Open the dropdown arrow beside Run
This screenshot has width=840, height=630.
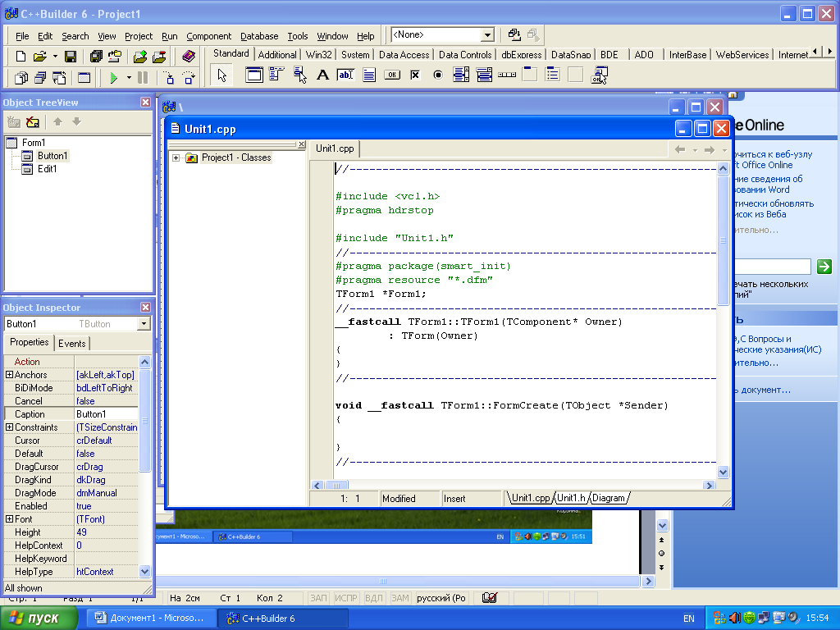coord(129,78)
